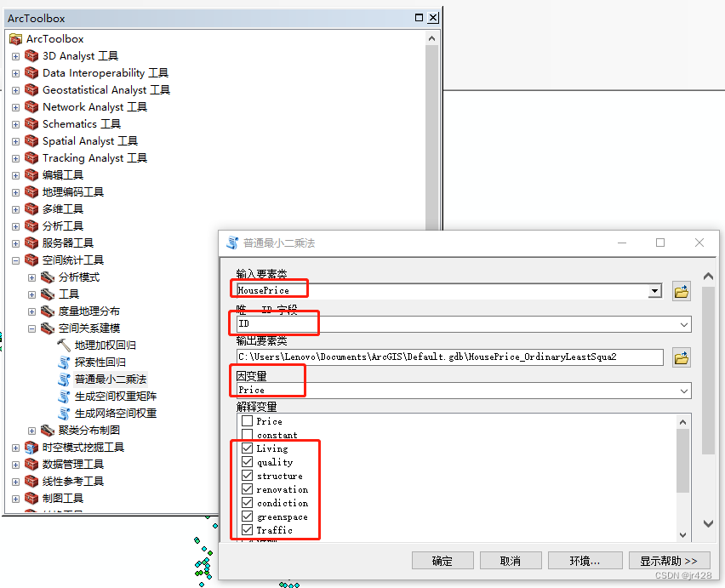This screenshot has height=588, width=725.
Task: Click the Network Analyst toolbox icon
Action: 31,107
